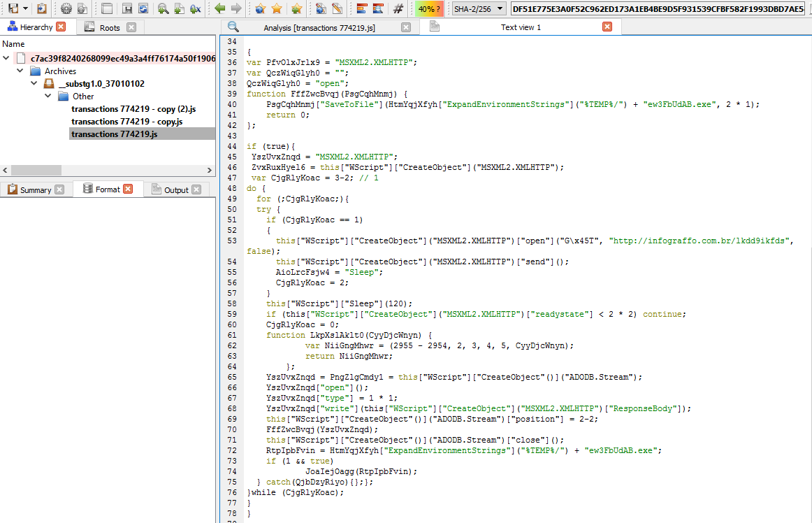Close the Format tab

(x=128, y=189)
